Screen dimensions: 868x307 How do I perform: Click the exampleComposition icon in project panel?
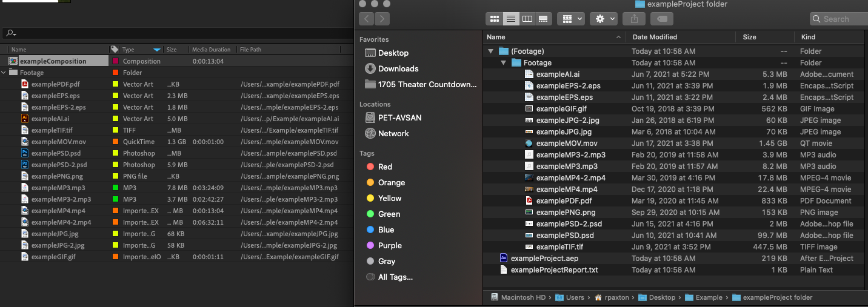click(13, 61)
